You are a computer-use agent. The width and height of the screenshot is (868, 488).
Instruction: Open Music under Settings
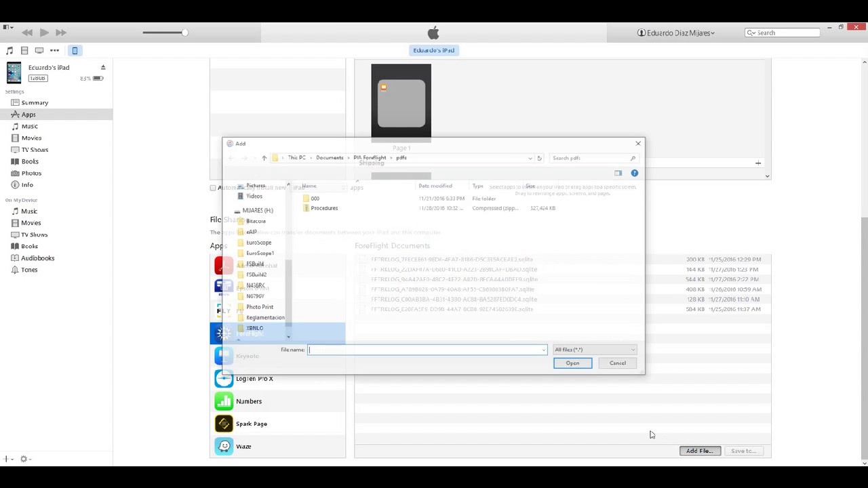point(29,126)
